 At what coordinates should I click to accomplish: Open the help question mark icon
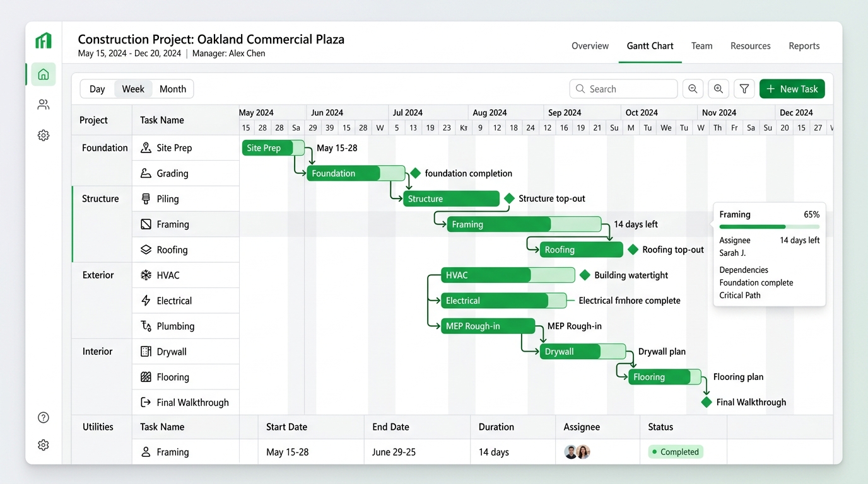pyautogui.click(x=43, y=417)
